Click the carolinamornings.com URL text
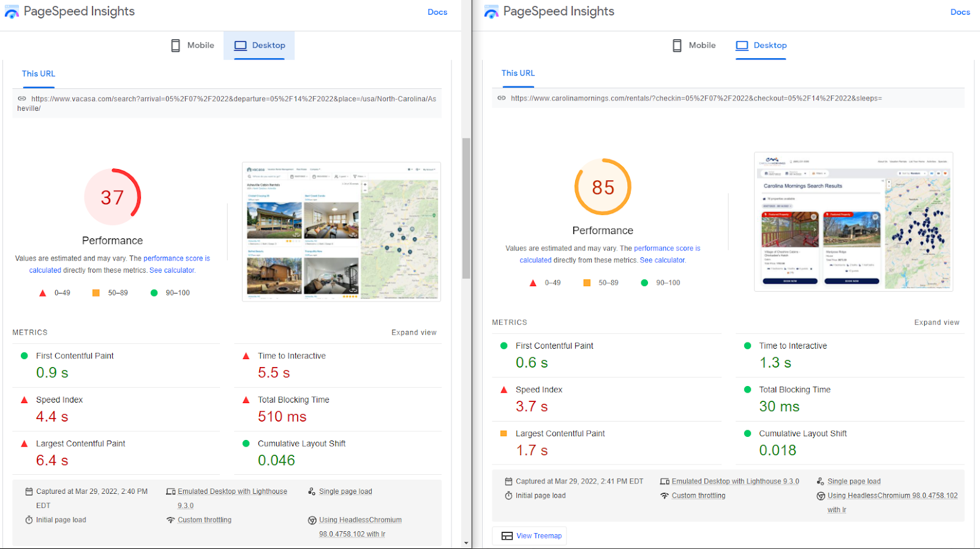This screenshot has width=980, height=549. (x=696, y=98)
